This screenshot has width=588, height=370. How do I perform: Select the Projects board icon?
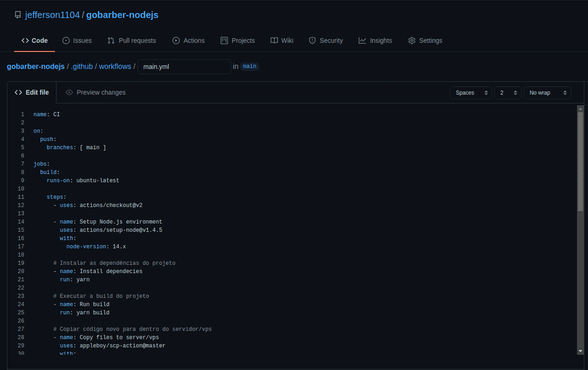coord(224,40)
